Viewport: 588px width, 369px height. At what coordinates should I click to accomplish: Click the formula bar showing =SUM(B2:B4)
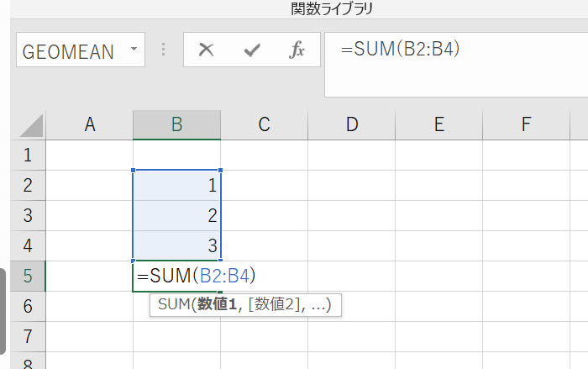454,50
